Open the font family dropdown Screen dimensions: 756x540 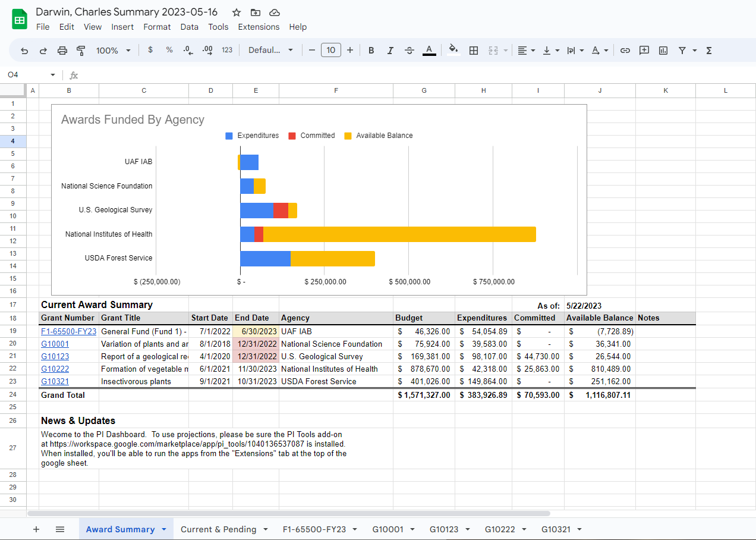click(x=270, y=51)
